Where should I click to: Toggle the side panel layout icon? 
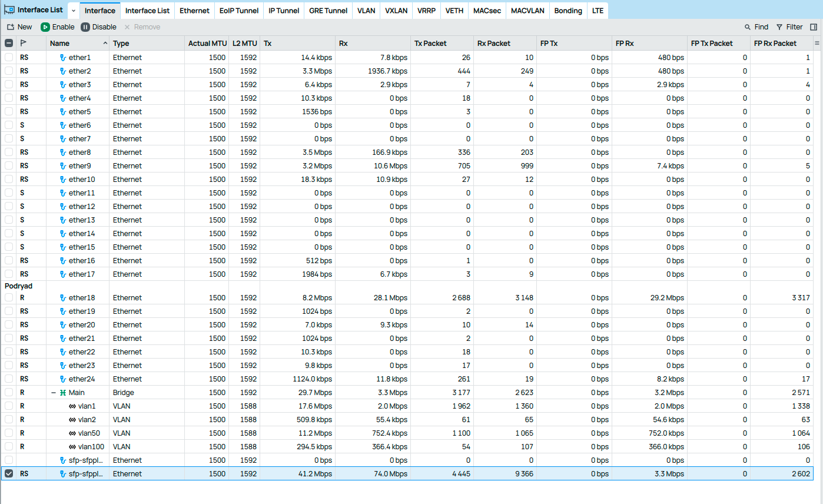click(814, 27)
